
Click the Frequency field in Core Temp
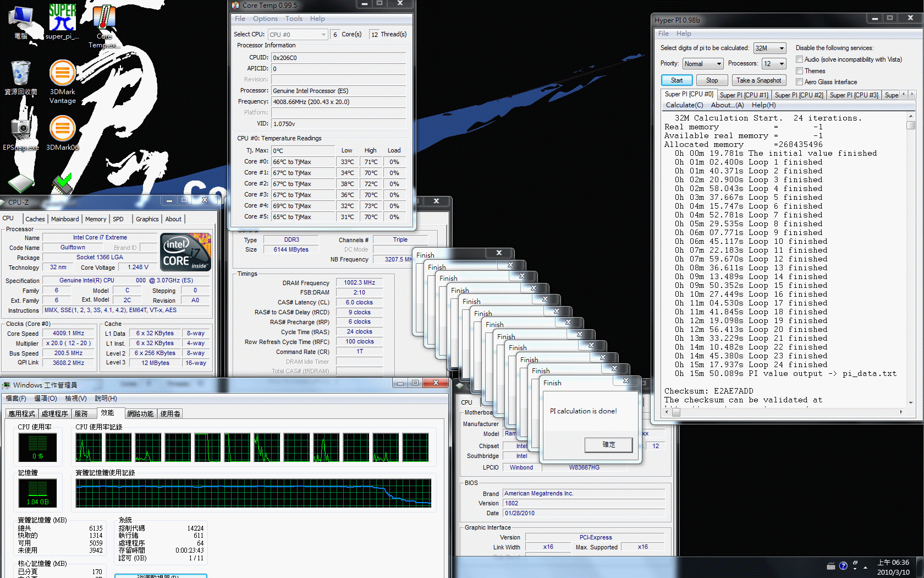click(x=338, y=102)
